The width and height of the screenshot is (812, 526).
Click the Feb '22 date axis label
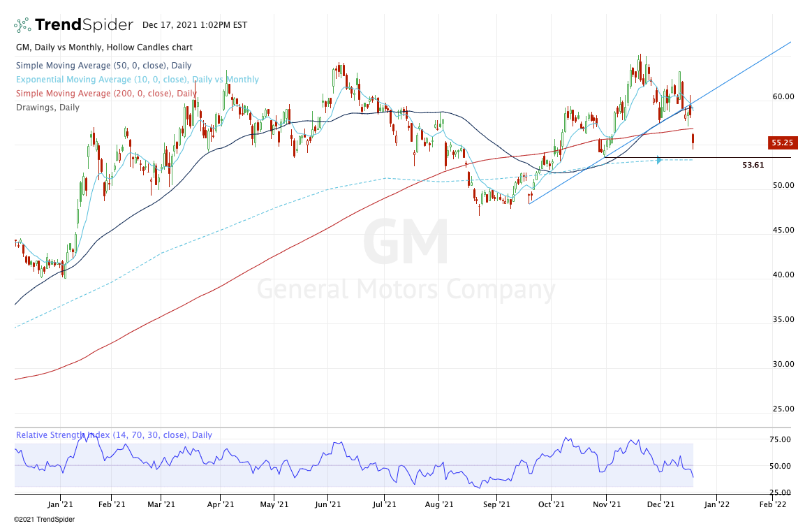[773, 504]
